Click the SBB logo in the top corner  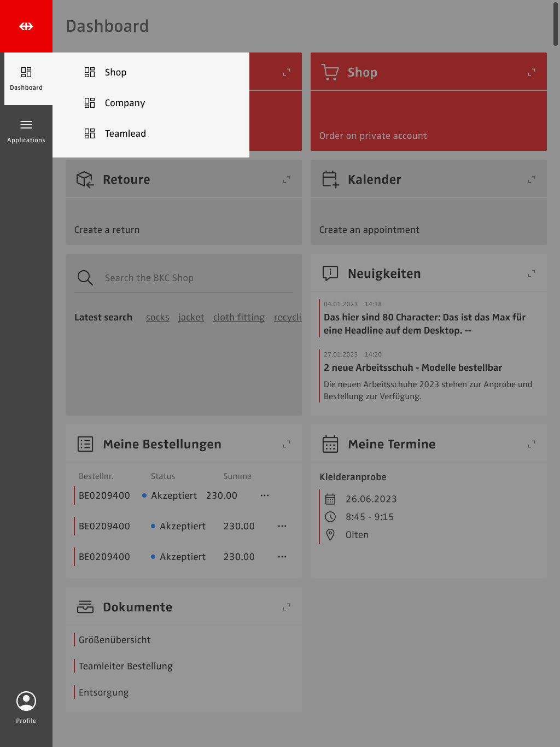26,26
